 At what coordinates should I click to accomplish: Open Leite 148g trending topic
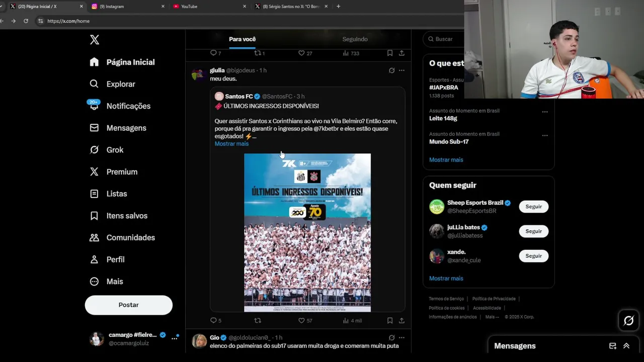(443, 118)
